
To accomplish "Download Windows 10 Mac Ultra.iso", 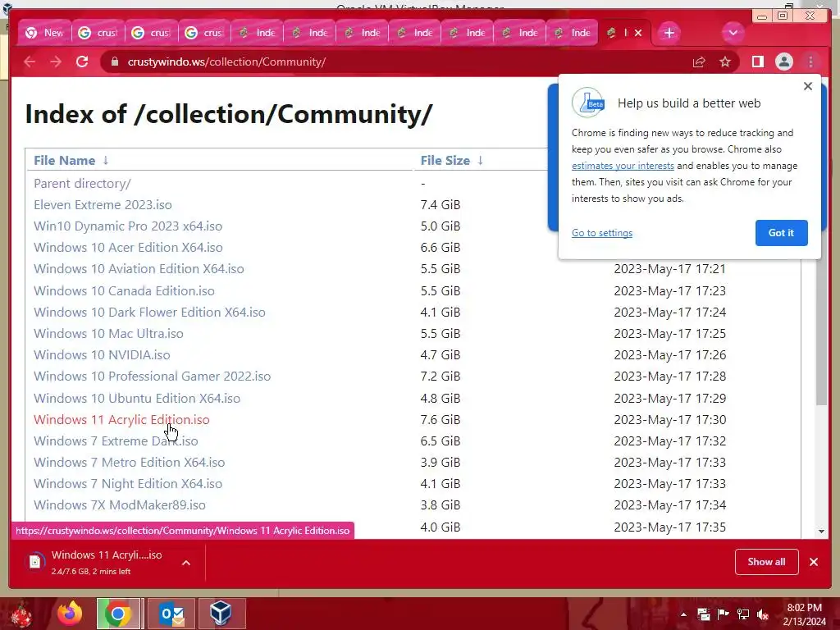I will pyautogui.click(x=109, y=334).
